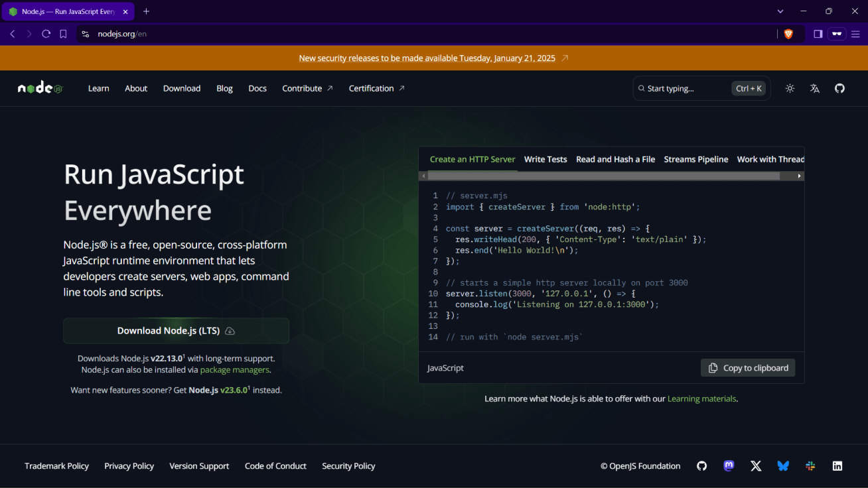Click the code line '// server.mjs'
Image resolution: width=868 pixels, height=488 pixels.
[x=476, y=196]
